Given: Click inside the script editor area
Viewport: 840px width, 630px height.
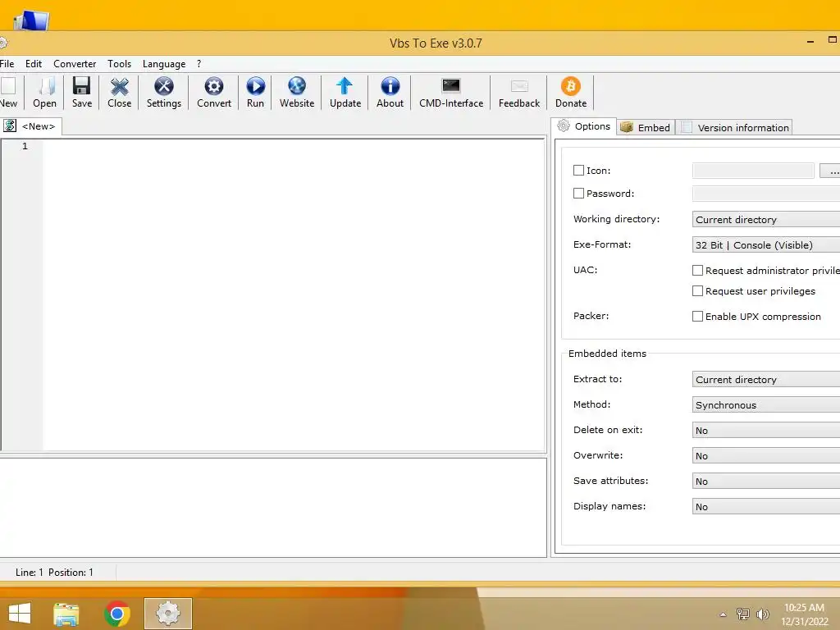Looking at the screenshot, I should click(294, 294).
